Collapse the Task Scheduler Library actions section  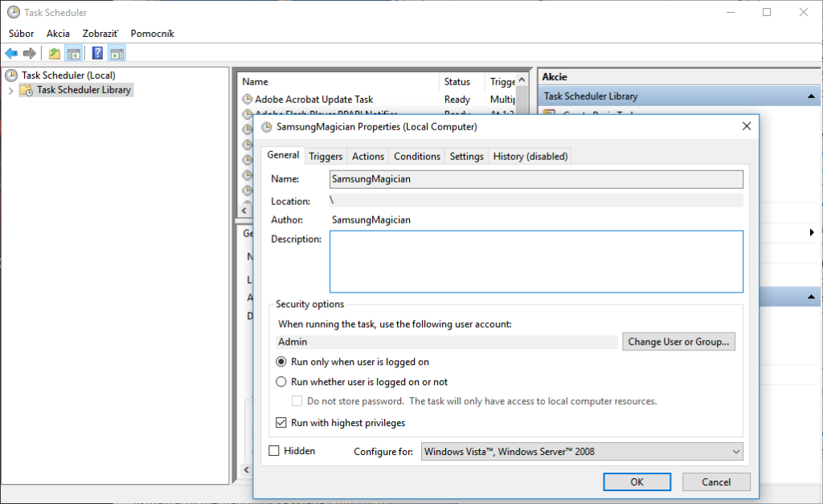click(813, 96)
